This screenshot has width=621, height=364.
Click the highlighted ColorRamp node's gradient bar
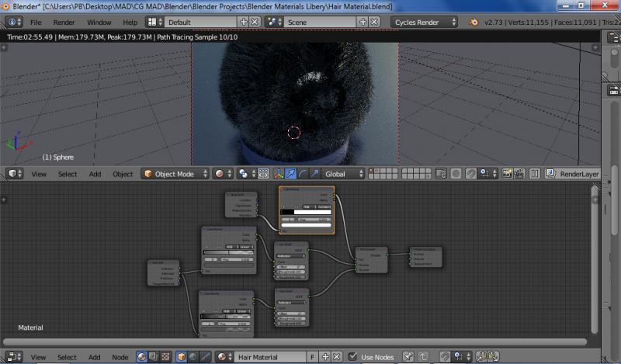tap(306, 212)
